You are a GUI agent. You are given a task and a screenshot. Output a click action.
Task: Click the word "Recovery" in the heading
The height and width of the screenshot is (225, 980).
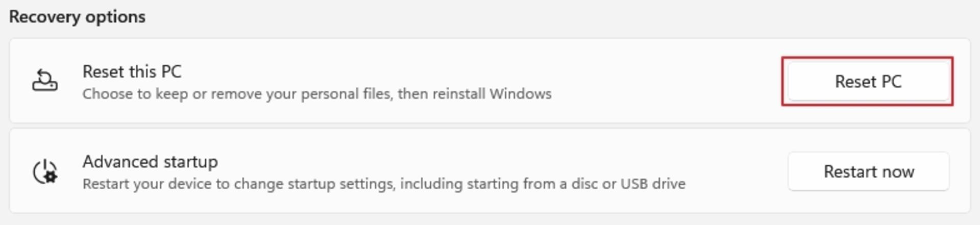pos(45,17)
